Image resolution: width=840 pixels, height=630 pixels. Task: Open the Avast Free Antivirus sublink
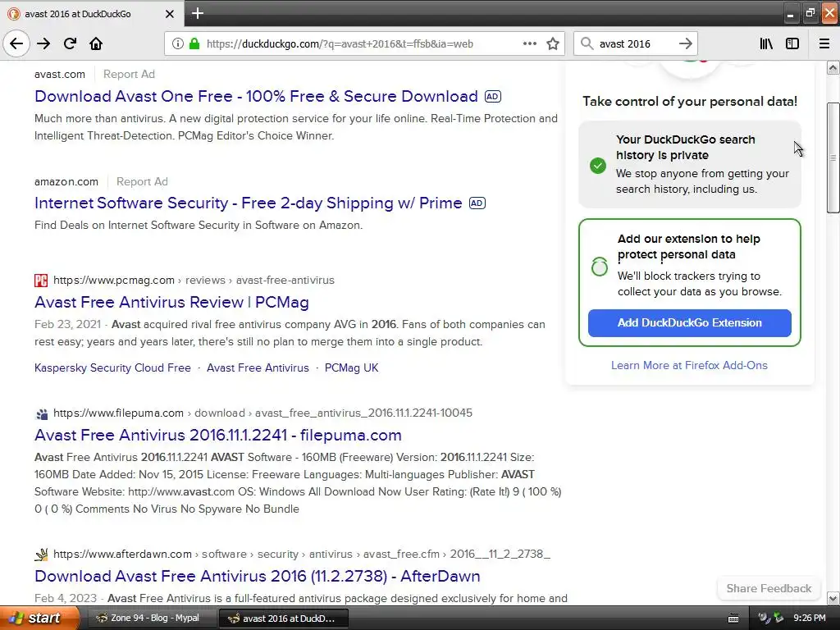(x=258, y=368)
